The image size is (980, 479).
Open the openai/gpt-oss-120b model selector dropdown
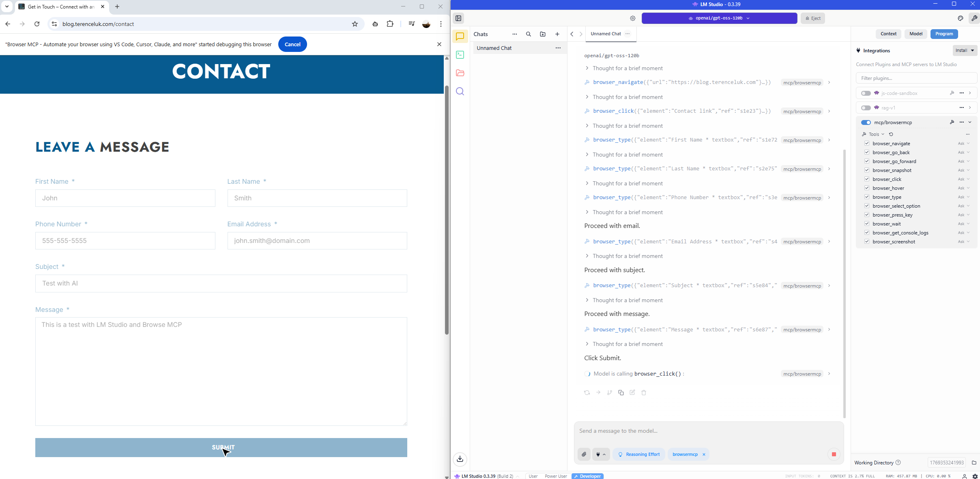pos(719,18)
